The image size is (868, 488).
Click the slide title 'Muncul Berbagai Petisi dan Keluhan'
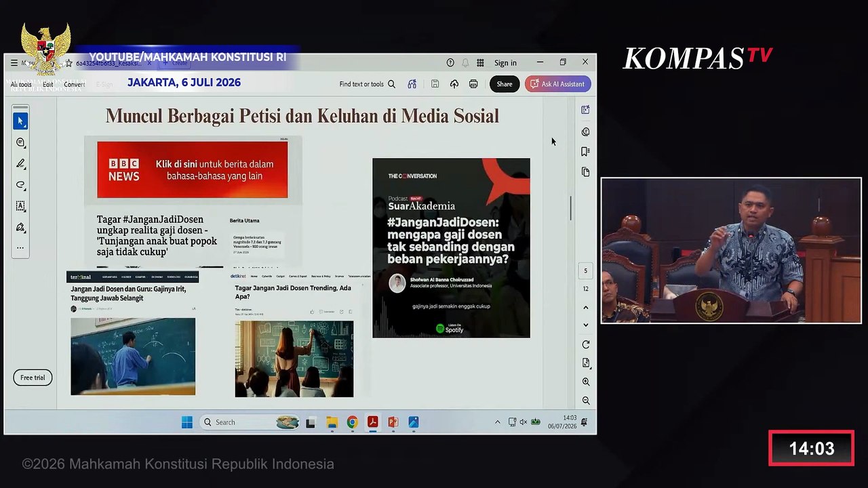coord(302,116)
